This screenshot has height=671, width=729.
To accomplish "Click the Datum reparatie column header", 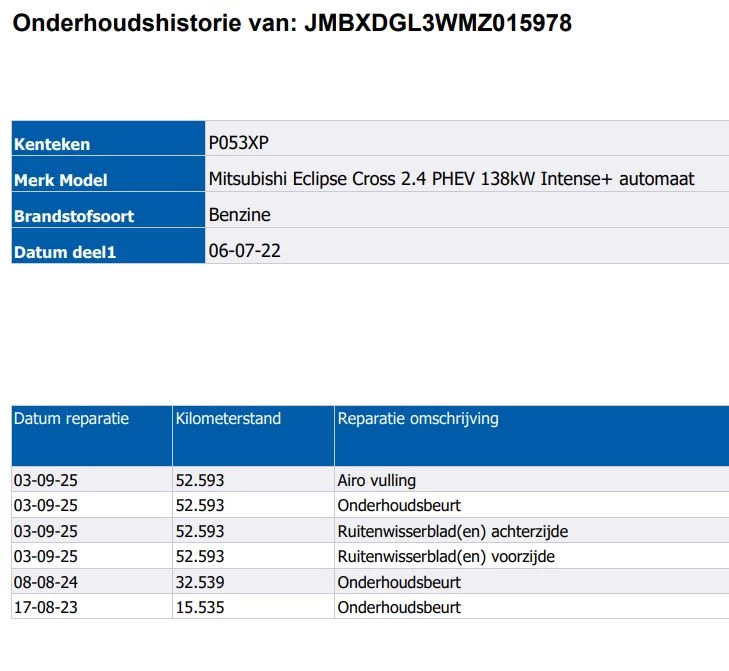I will [x=71, y=419].
